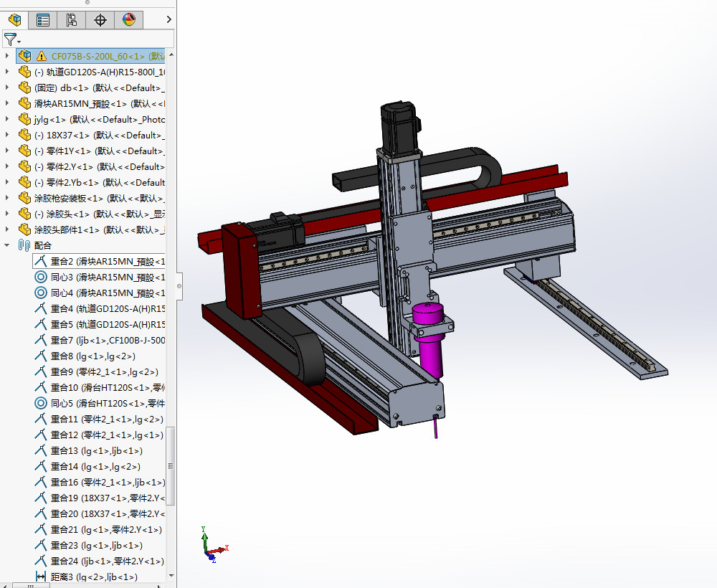The width and height of the screenshot is (717, 588).
Task: Select mate 重合19 (18X37<1>,零件2.Y
Action: coord(108,498)
